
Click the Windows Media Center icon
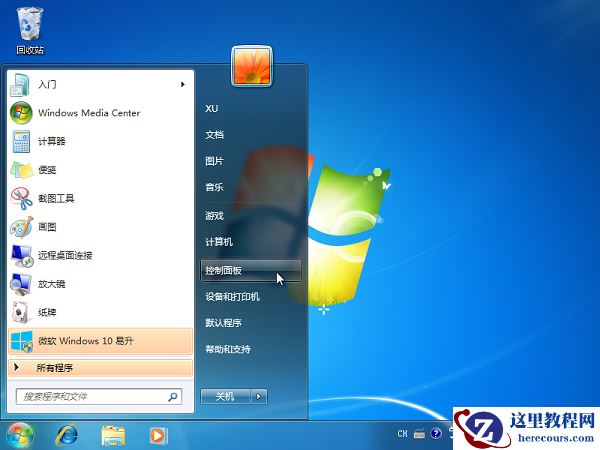pos(21,113)
